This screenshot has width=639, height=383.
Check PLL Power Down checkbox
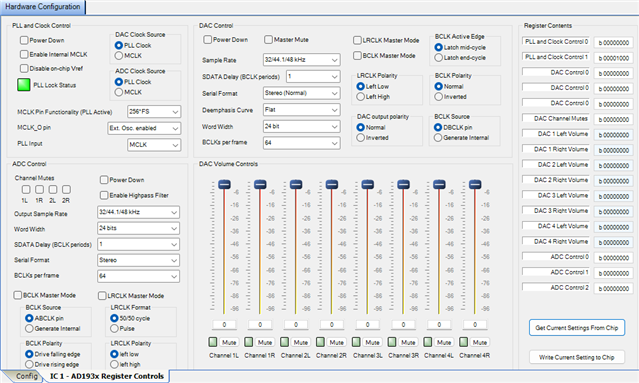[24, 40]
